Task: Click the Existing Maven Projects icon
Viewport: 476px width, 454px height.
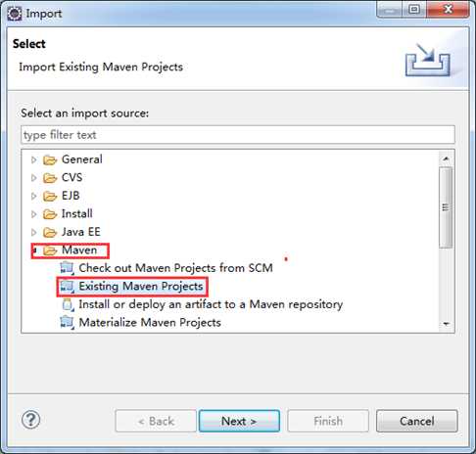Action: [68, 287]
